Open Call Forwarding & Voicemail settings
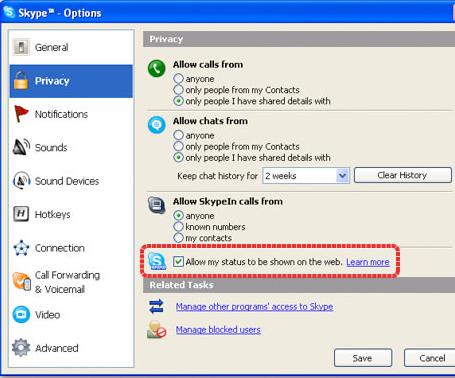The height and width of the screenshot is (378, 455). point(71,282)
